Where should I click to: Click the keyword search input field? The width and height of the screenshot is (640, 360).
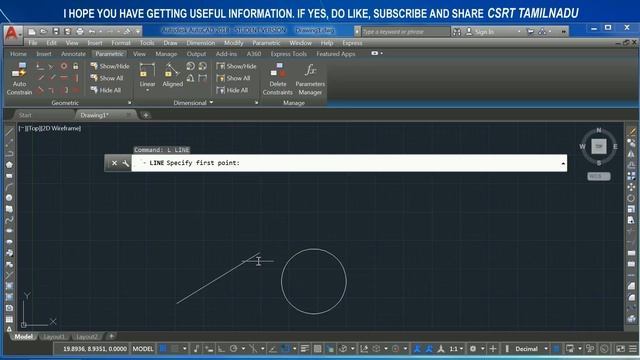tap(405, 31)
